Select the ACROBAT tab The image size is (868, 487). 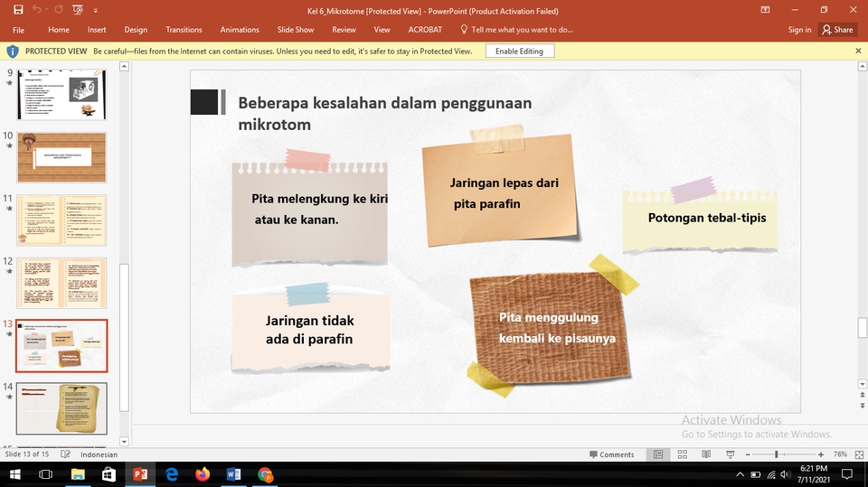425,30
